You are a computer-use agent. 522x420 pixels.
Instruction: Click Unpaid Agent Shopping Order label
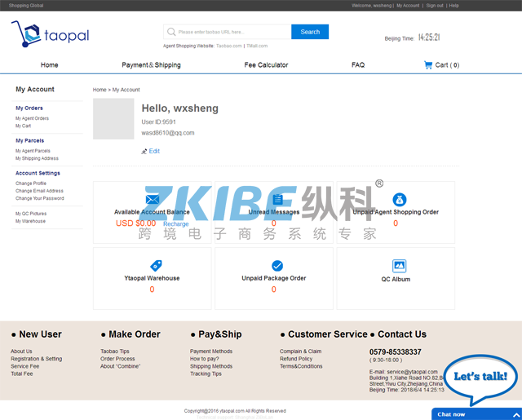396,212
